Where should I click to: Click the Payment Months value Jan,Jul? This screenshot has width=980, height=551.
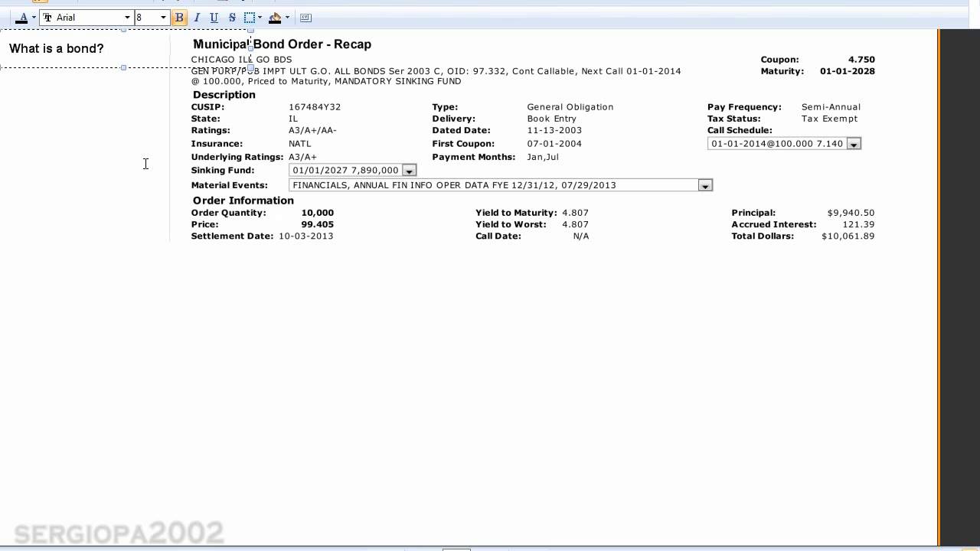543,157
